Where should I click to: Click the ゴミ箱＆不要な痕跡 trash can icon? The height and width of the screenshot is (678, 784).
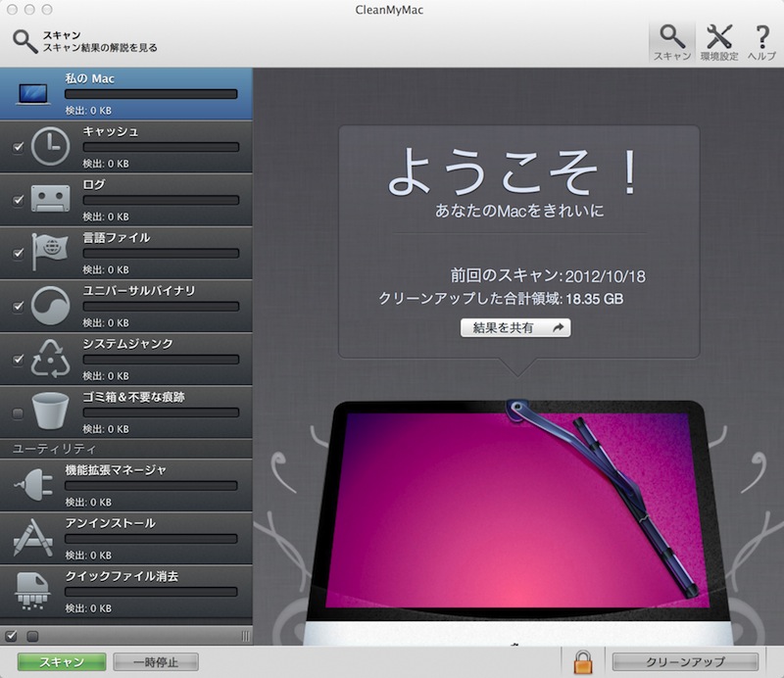[x=50, y=411]
